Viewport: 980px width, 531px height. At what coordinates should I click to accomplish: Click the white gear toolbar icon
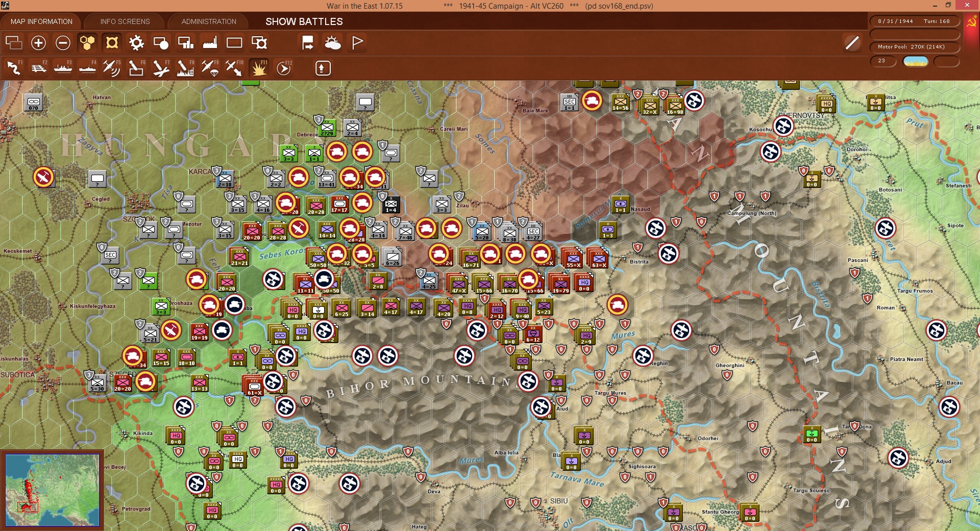click(x=136, y=43)
